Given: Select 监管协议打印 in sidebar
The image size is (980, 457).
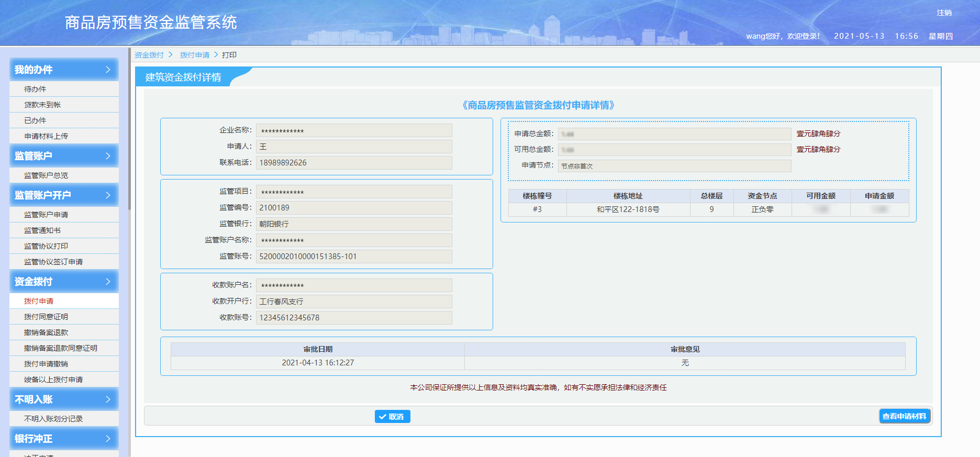Looking at the screenshot, I should click(x=46, y=246).
